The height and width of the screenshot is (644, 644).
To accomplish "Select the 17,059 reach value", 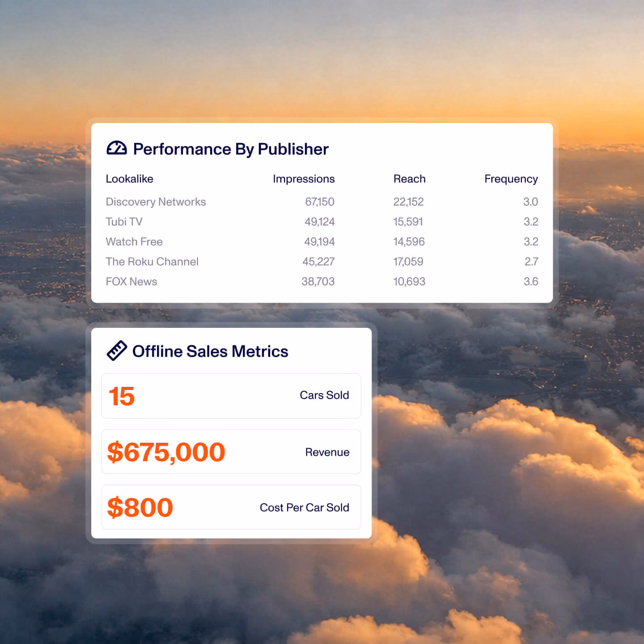I will click(x=408, y=262).
